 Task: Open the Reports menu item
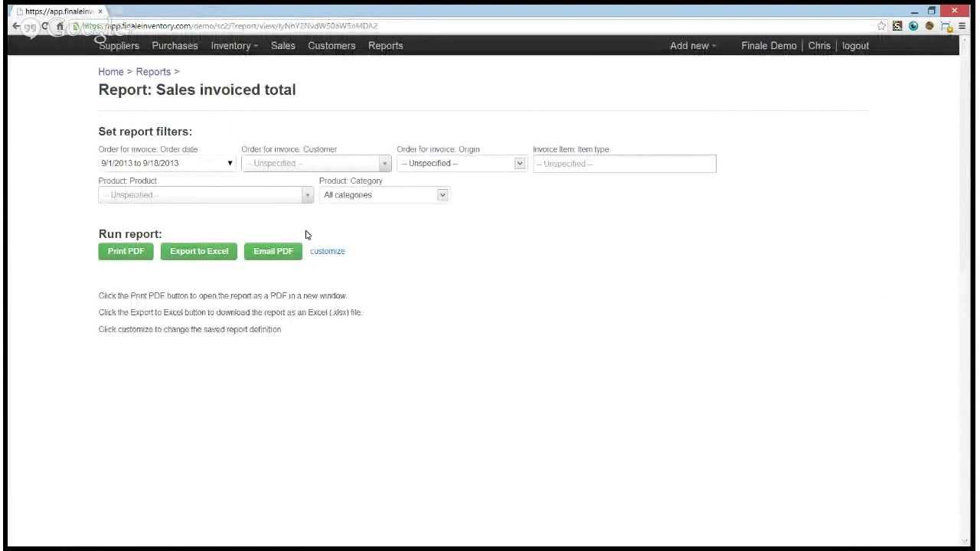pyautogui.click(x=385, y=46)
